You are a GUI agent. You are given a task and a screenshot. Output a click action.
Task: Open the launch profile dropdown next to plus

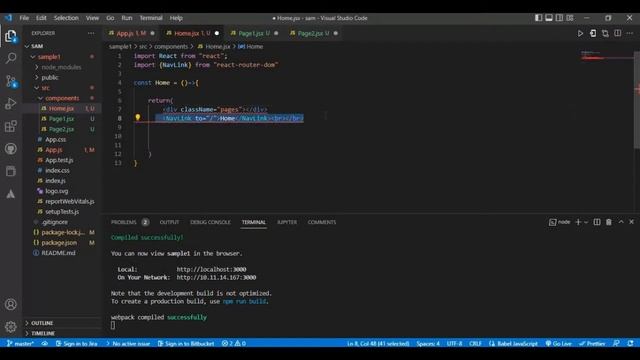tap(586, 222)
